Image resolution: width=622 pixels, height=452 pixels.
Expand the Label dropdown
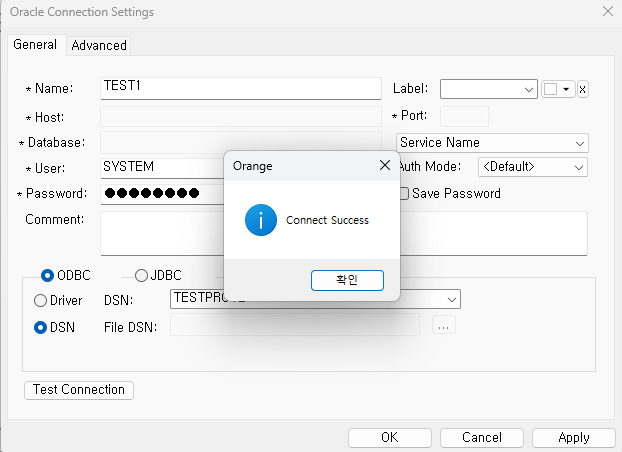tap(529, 89)
